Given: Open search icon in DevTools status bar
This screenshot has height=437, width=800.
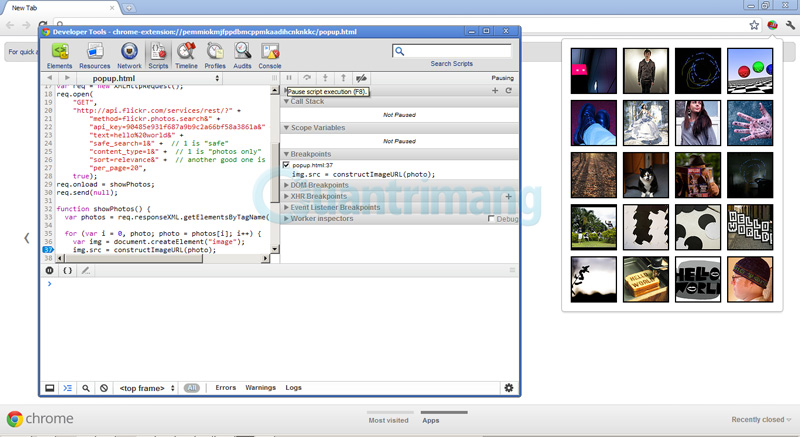Looking at the screenshot, I should 86,388.
